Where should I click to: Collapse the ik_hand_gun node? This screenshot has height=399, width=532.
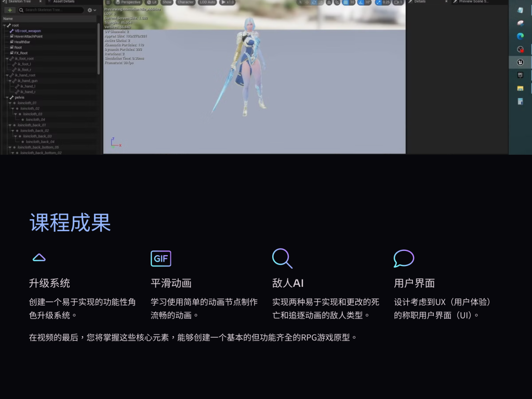[10, 81]
